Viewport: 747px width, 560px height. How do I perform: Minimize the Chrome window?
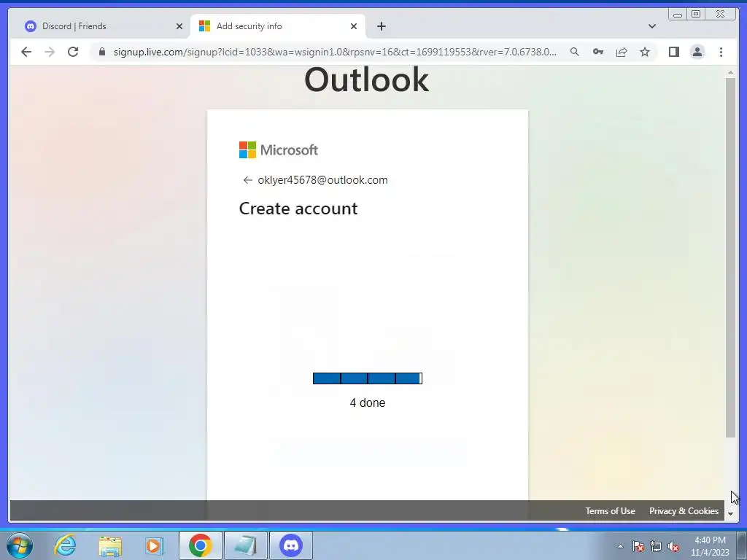pyautogui.click(x=678, y=15)
